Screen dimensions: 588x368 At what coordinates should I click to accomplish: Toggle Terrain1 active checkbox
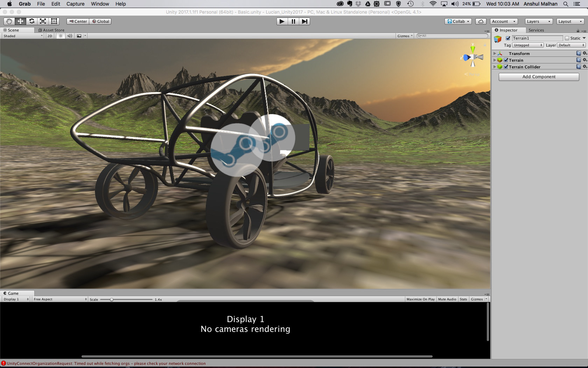(x=508, y=38)
